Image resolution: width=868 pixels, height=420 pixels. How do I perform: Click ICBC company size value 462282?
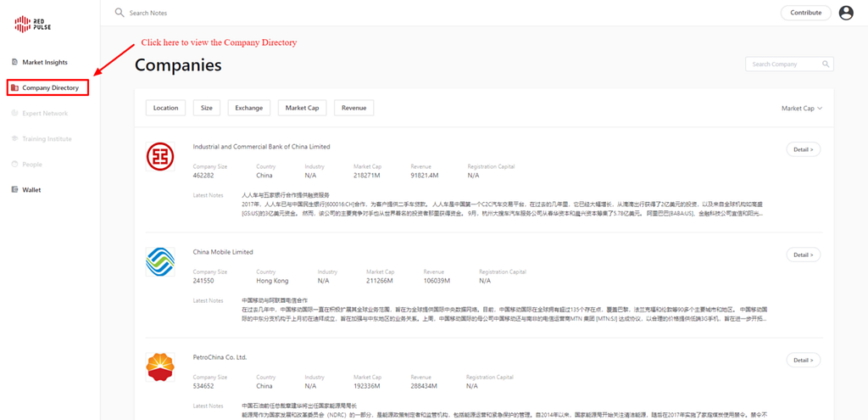pos(203,176)
